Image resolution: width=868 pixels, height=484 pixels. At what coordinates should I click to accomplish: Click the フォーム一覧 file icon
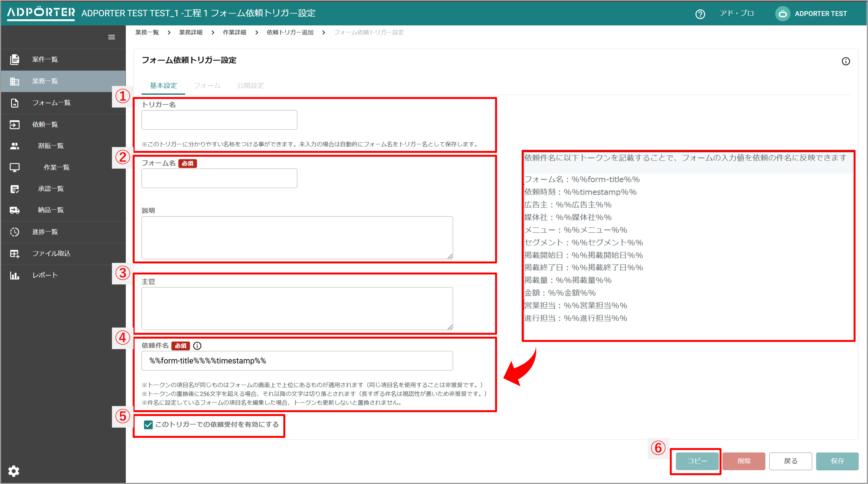pos(14,103)
